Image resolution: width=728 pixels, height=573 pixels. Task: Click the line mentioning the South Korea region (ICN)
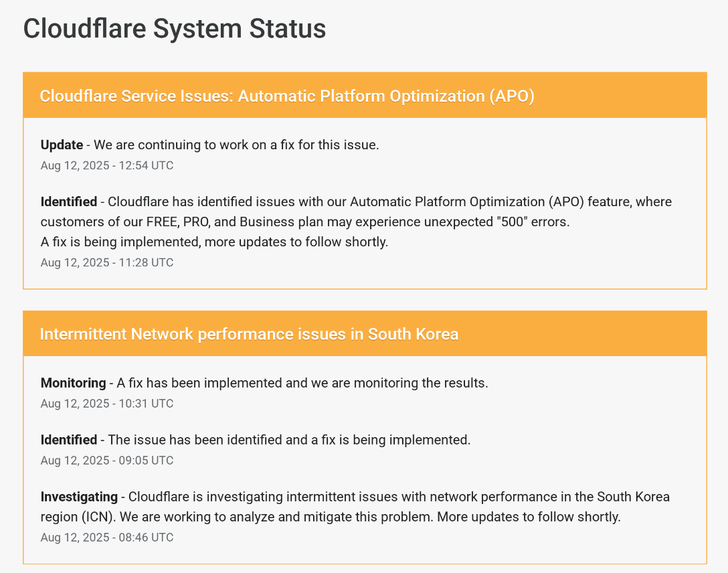[x=331, y=517]
